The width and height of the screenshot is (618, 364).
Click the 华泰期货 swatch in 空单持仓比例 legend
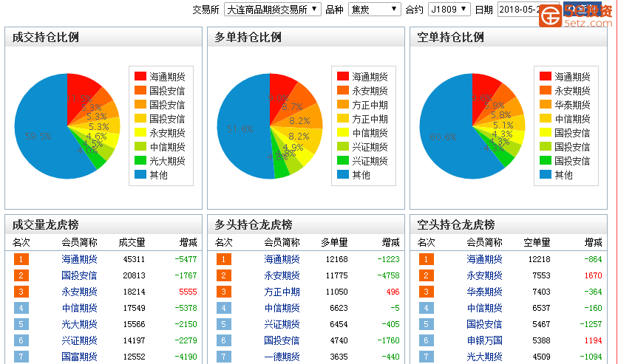tap(546, 105)
